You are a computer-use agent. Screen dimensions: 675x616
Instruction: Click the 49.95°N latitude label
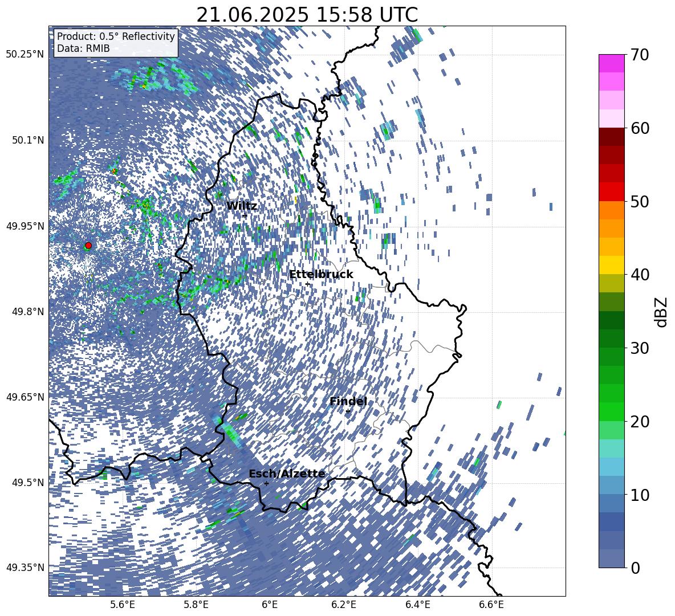pyautogui.click(x=25, y=226)
